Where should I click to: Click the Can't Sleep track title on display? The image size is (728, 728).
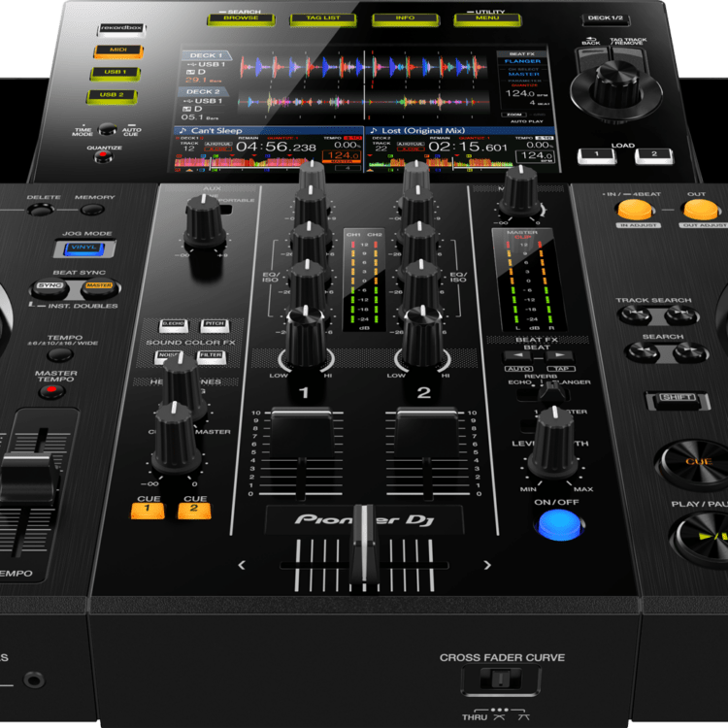pos(216,131)
